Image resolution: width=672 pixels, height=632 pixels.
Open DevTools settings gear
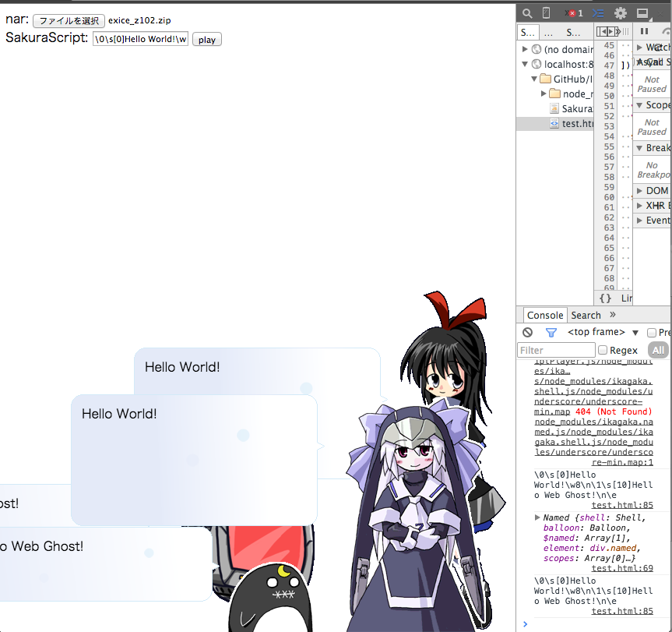(620, 14)
